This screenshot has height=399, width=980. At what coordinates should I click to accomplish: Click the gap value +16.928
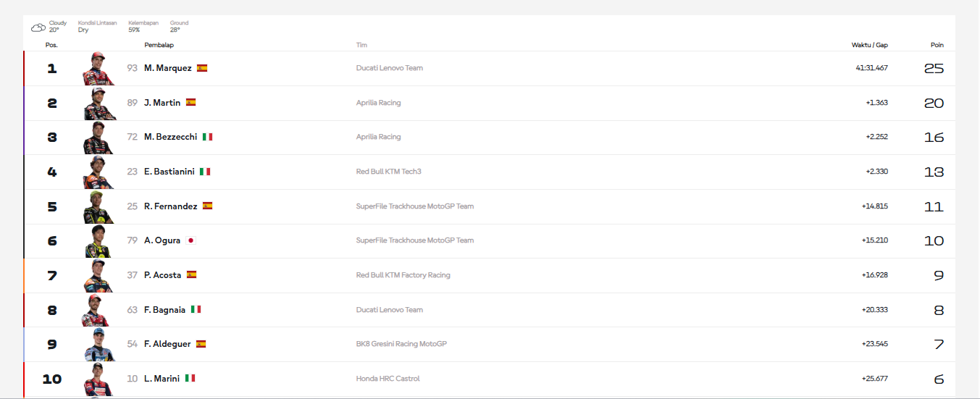pyautogui.click(x=874, y=275)
